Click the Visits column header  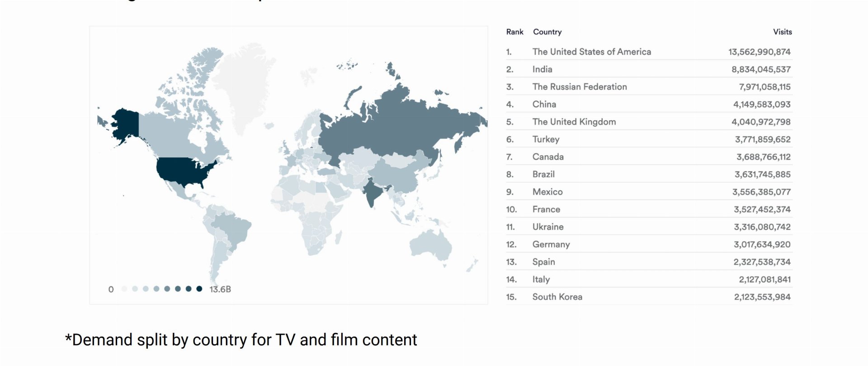tap(782, 32)
